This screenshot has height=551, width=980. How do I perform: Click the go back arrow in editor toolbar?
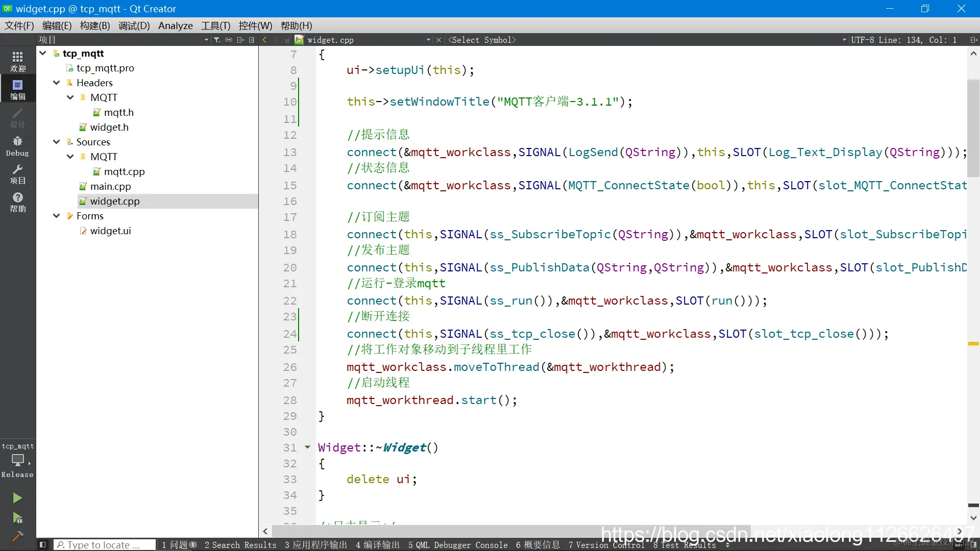coord(264,40)
